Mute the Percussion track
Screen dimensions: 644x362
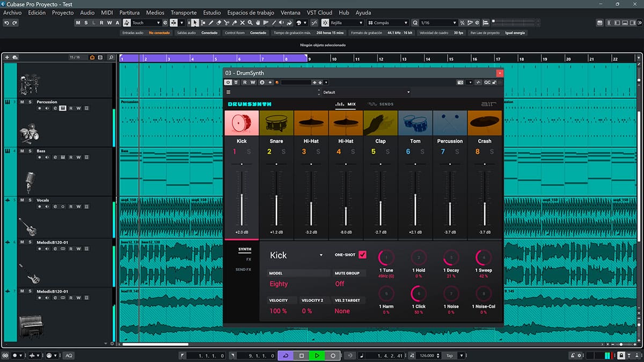click(x=22, y=102)
